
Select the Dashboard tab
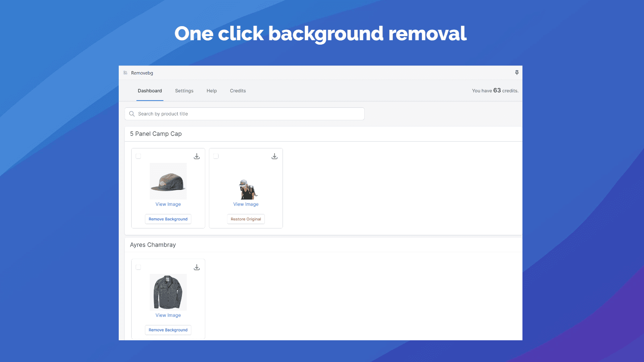pyautogui.click(x=149, y=90)
